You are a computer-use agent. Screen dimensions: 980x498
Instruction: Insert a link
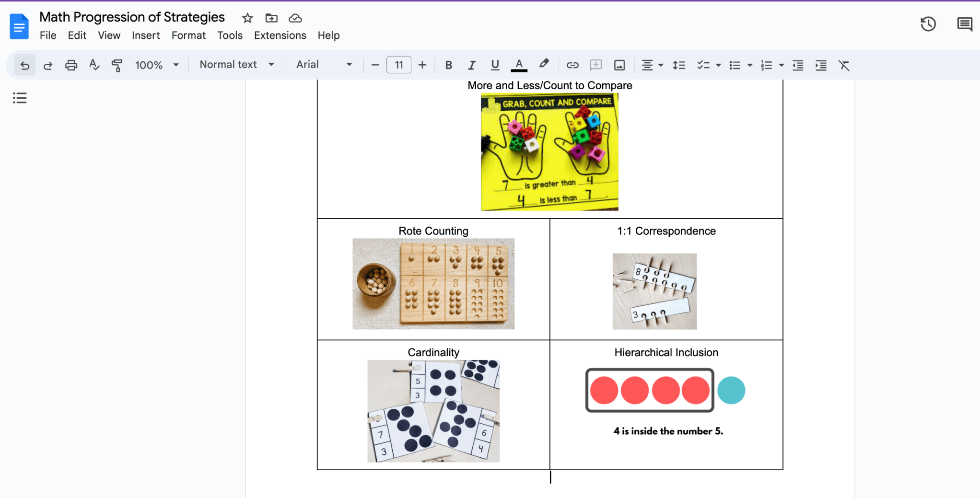pyautogui.click(x=572, y=65)
